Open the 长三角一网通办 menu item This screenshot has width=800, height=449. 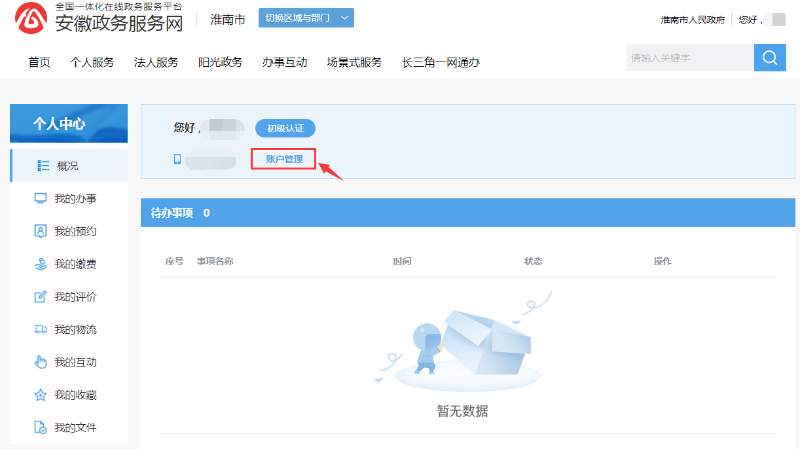pos(440,62)
